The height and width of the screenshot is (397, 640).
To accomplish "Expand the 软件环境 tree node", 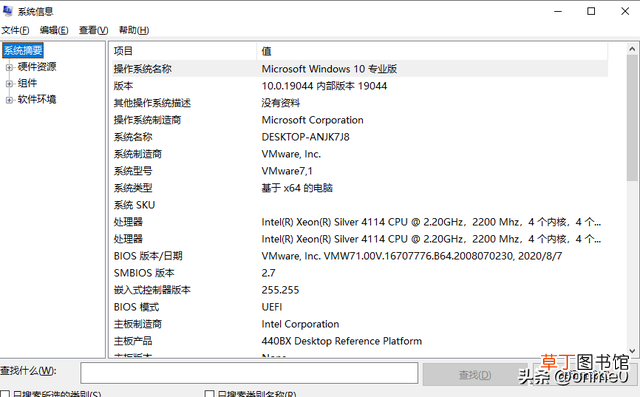I will (9, 100).
